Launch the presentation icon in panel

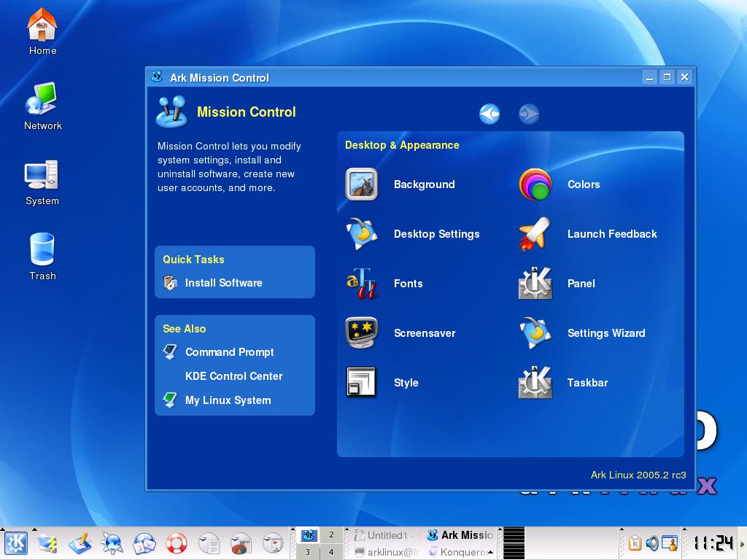pos(273,543)
